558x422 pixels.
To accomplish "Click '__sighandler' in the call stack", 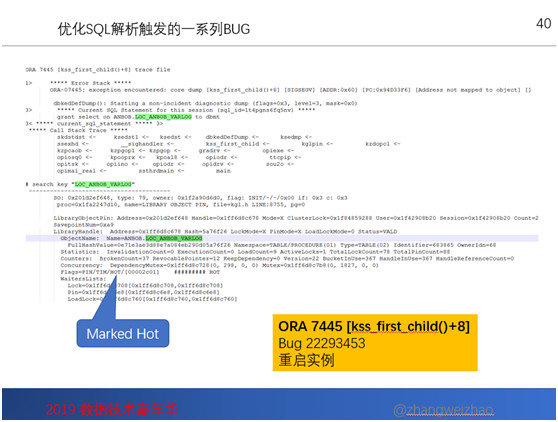I will tap(142, 144).
